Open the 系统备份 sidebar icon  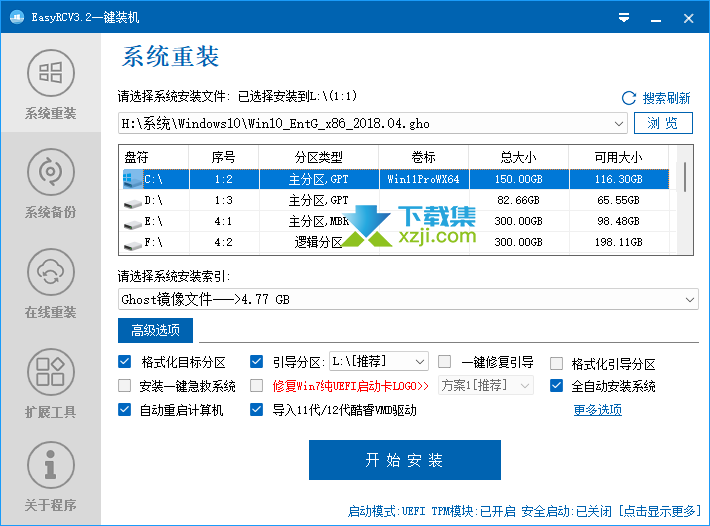(x=51, y=172)
